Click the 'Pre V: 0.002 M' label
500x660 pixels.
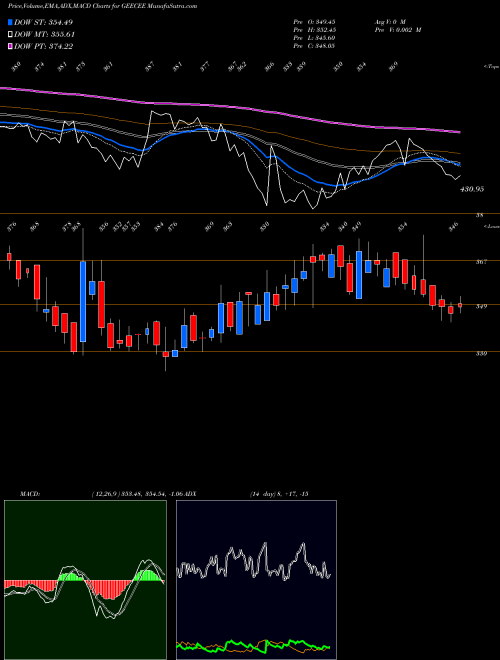point(398,30)
